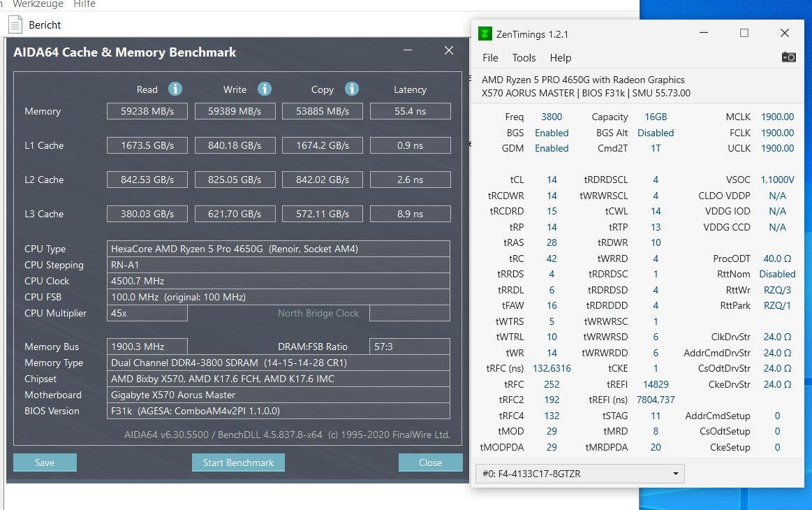Click the Copy info icon in AIDA64
812x510 pixels.
tap(352, 89)
